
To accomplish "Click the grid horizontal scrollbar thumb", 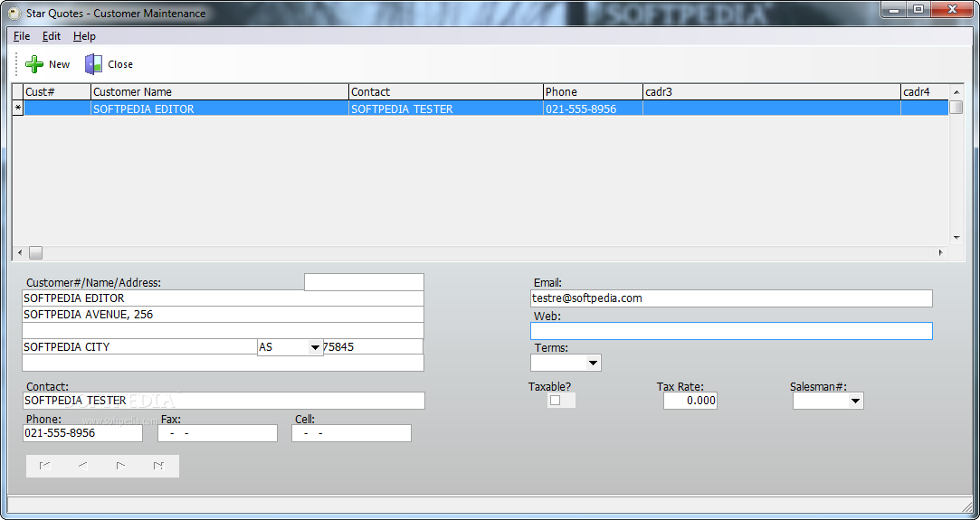I will 35,253.
